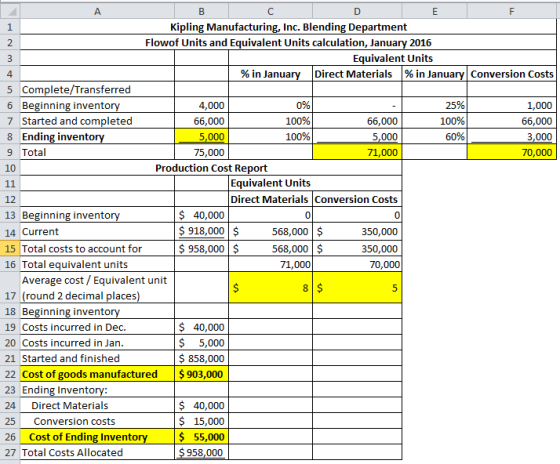The height and width of the screenshot is (464, 560).
Task: Select 350,000 in Total costs row
Action: click(x=357, y=248)
